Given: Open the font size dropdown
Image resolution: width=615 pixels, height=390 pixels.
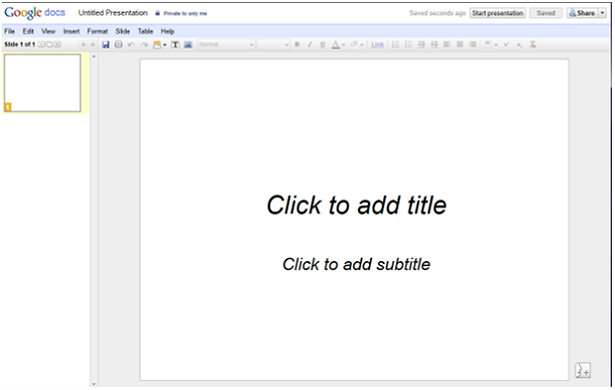Looking at the screenshot, I should pos(273,45).
